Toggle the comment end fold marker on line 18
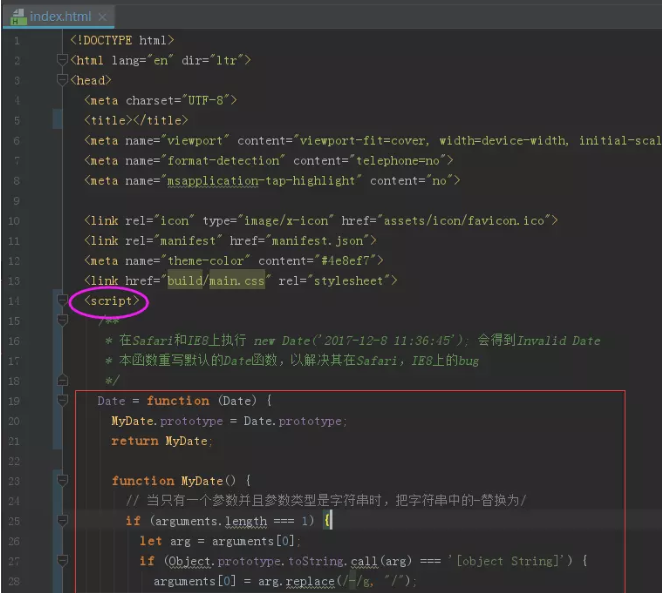This screenshot has width=662, height=593. point(62,380)
